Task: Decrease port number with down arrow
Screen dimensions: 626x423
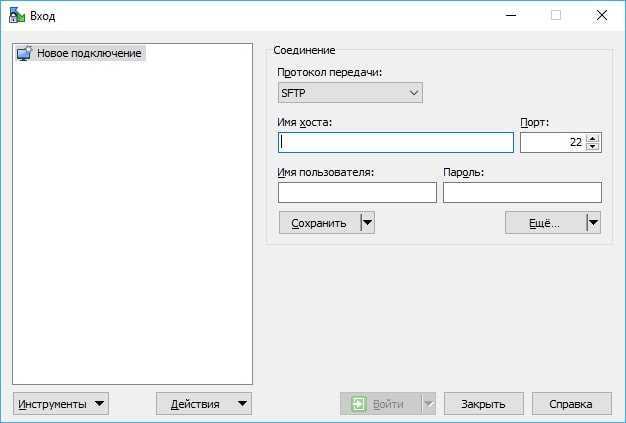Action: [593, 146]
